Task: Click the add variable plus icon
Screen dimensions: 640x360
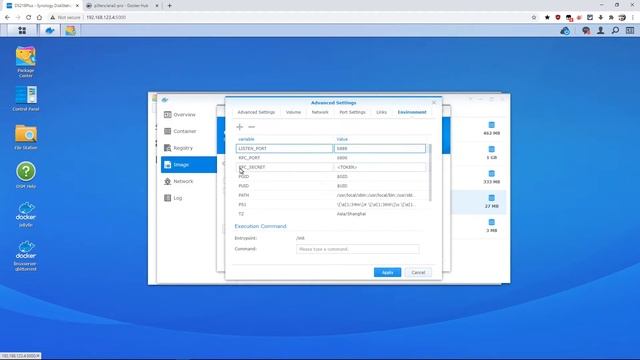Action: click(x=240, y=127)
